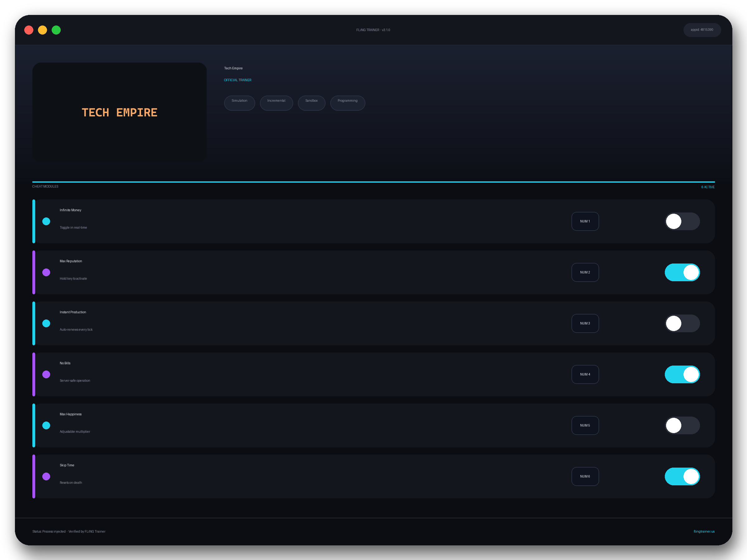Click the cyan dot beside Instant Production
This screenshot has height=560, width=747.
[46, 323]
